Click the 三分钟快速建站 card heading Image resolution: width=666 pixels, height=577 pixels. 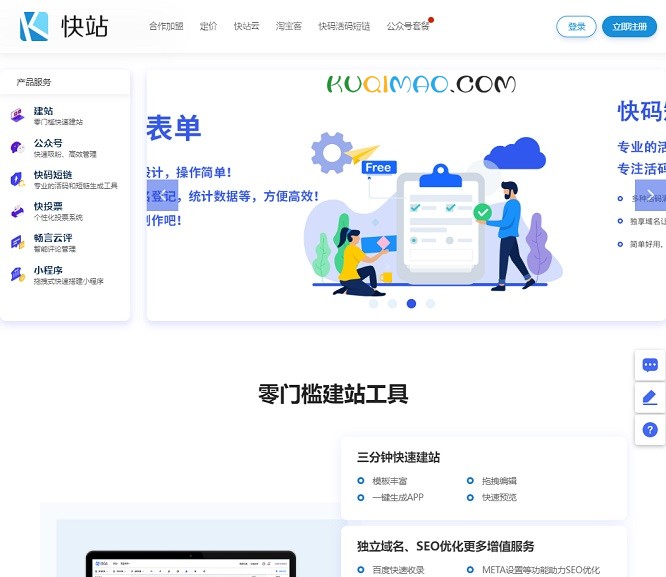point(398,458)
